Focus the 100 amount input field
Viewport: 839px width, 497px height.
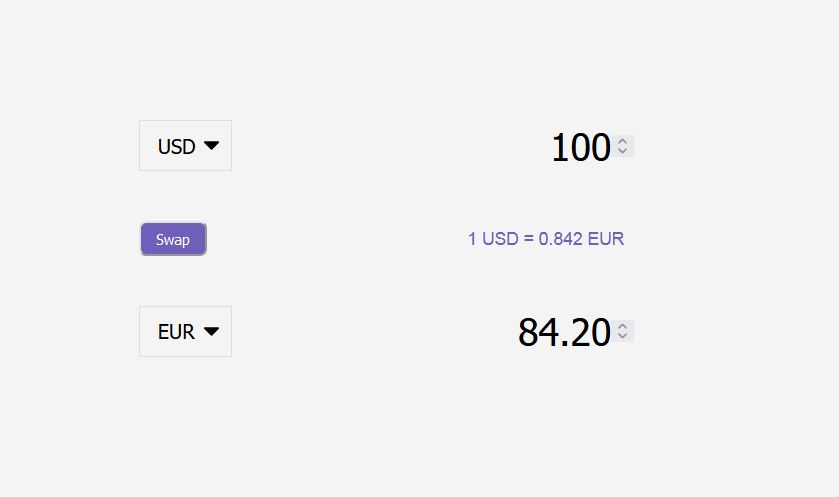(581, 147)
